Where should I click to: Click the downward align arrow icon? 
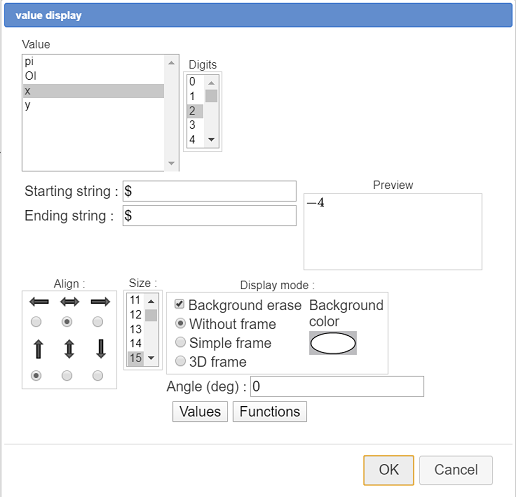coord(101,349)
